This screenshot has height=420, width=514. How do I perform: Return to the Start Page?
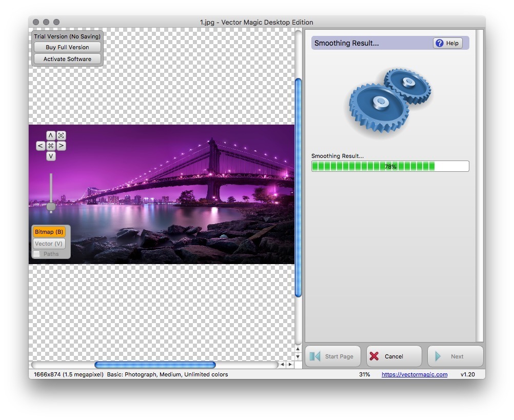332,356
